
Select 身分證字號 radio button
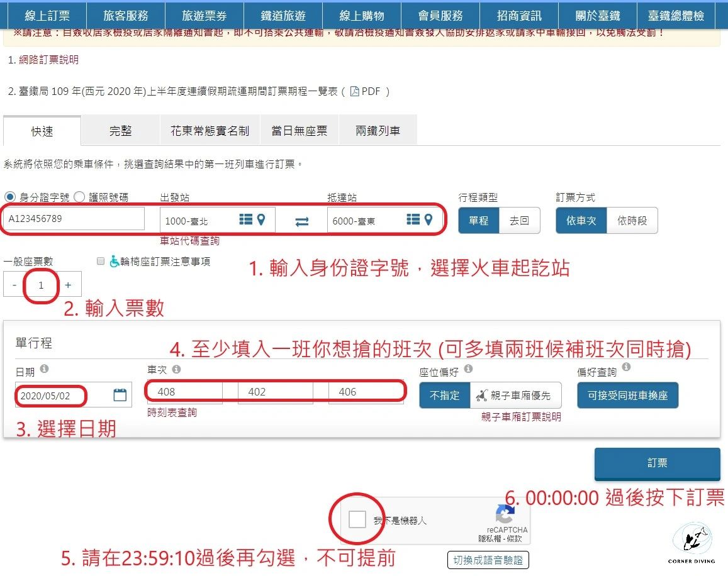(x=9, y=197)
